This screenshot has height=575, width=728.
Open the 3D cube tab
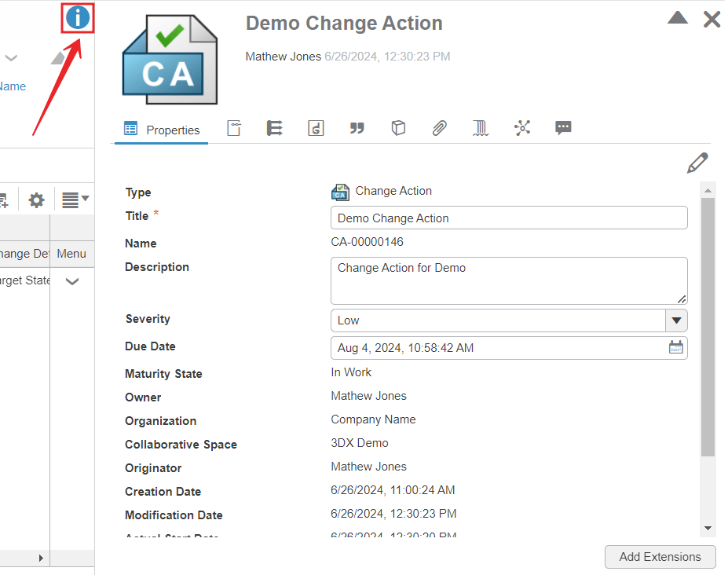tap(398, 128)
